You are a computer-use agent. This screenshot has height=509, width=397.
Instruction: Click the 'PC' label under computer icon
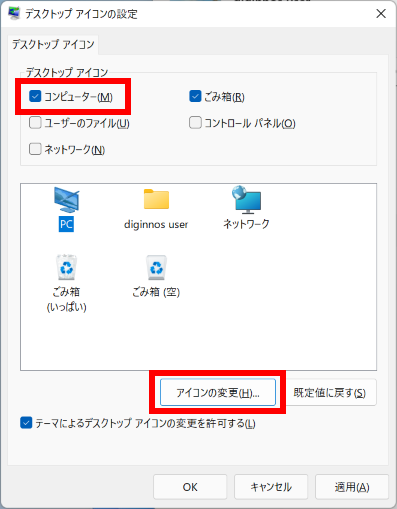tap(66, 224)
